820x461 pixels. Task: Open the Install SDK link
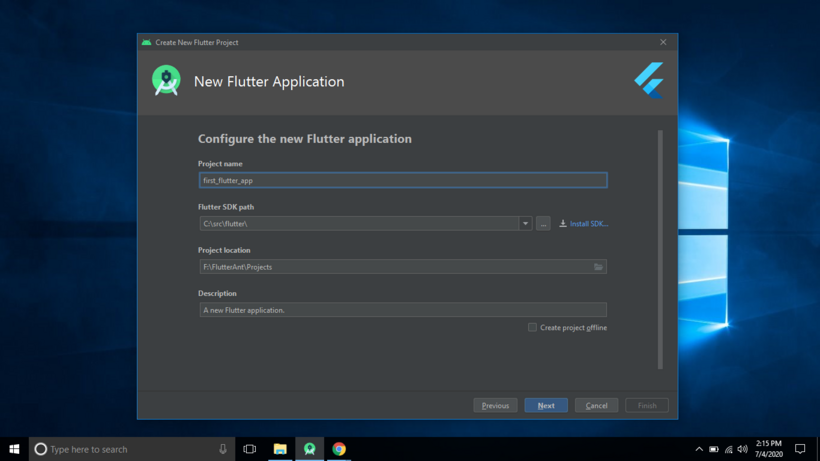pyautogui.click(x=589, y=224)
